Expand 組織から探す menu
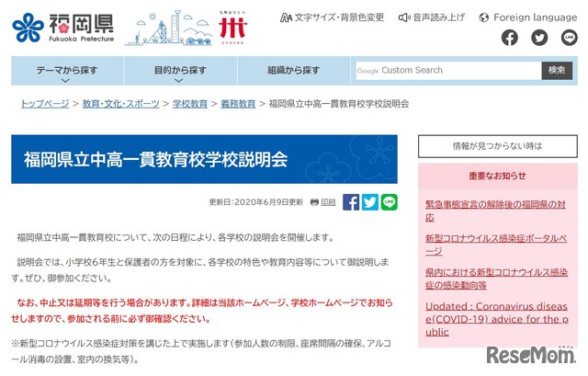The width and height of the screenshot is (588, 376). pos(293,71)
